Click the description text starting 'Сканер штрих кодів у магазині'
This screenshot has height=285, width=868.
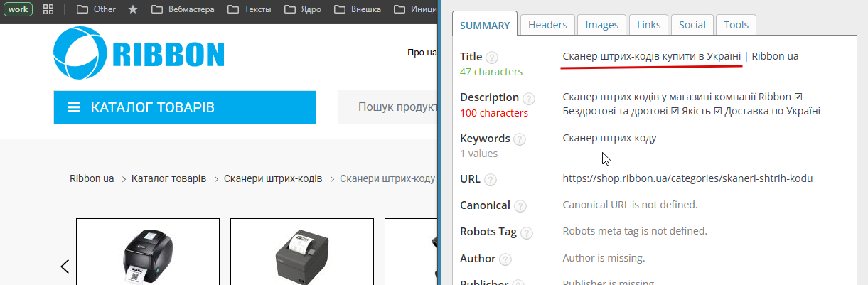(x=692, y=104)
